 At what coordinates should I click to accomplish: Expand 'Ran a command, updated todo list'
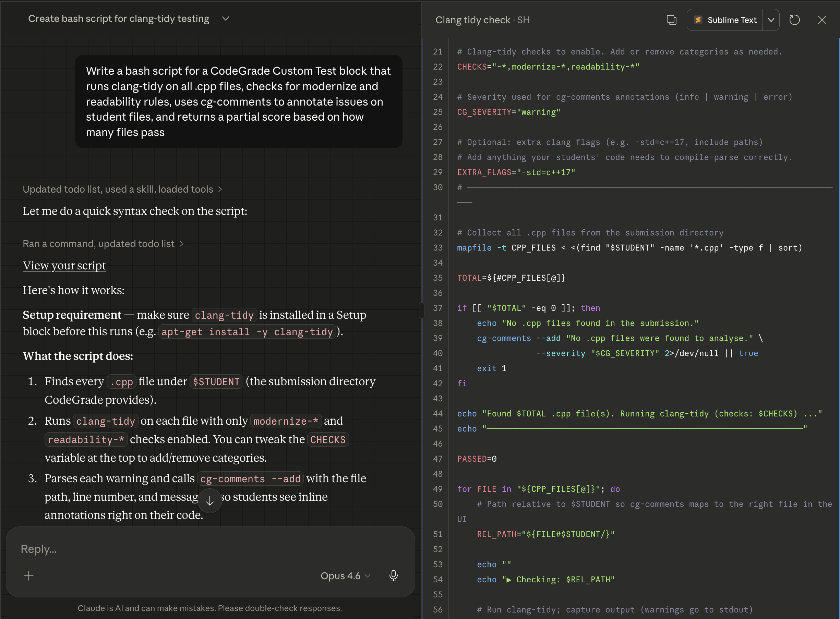(x=103, y=244)
